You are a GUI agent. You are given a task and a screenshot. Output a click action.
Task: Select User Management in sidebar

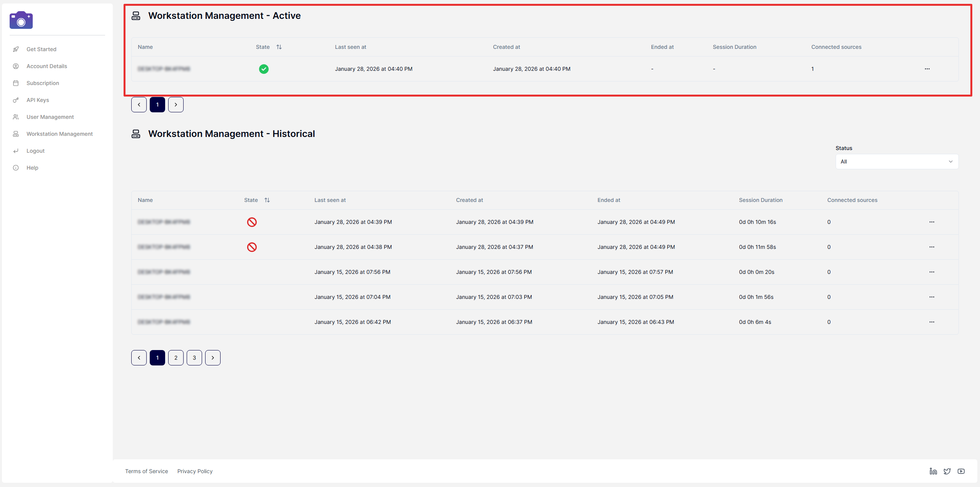pyautogui.click(x=50, y=117)
